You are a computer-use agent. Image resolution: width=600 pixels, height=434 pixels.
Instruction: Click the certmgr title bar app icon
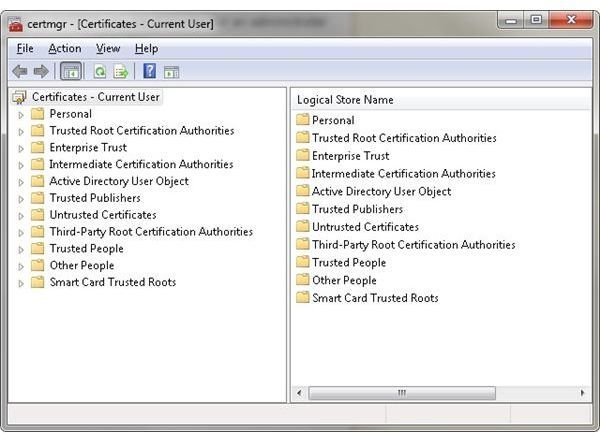16,24
